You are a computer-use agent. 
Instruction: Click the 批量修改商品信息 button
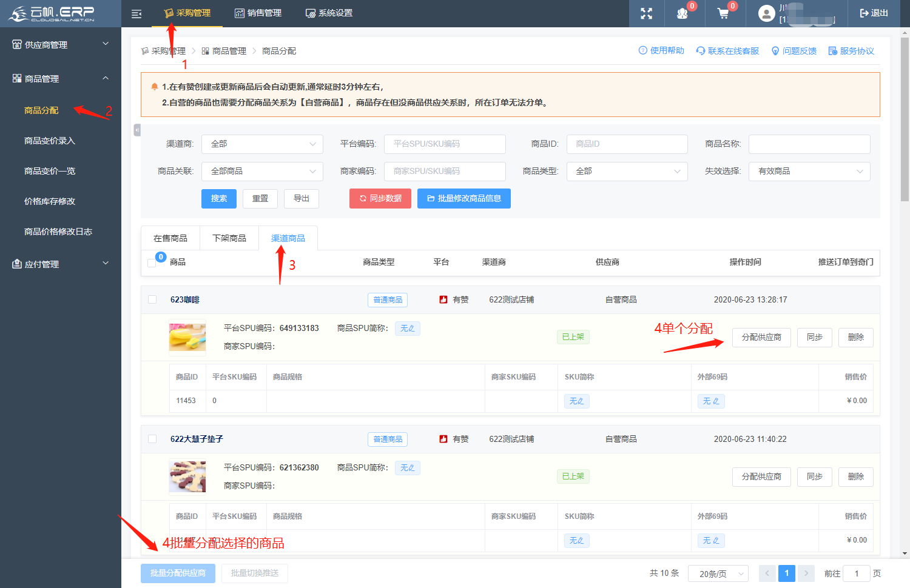[464, 199]
